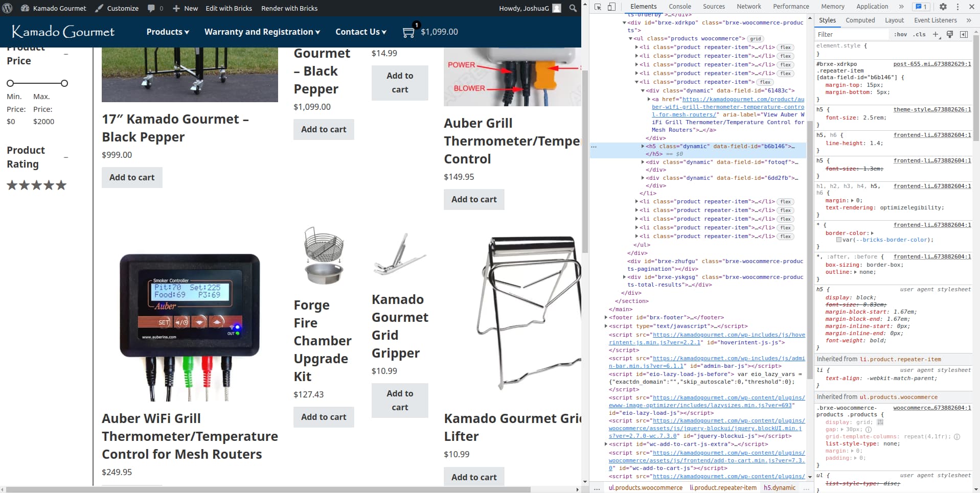
Task: Activate the DevTools inspect element picker
Action: [598, 7]
